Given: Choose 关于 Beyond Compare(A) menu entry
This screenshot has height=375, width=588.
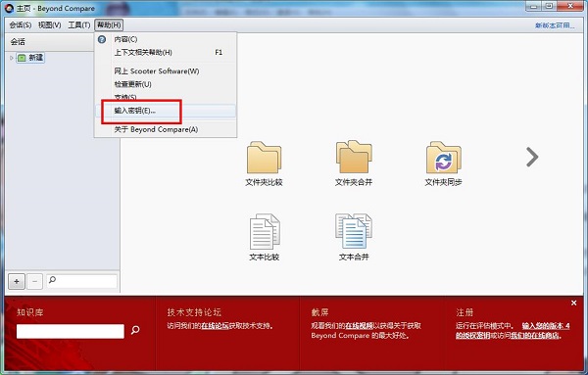Looking at the screenshot, I should [166, 129].
